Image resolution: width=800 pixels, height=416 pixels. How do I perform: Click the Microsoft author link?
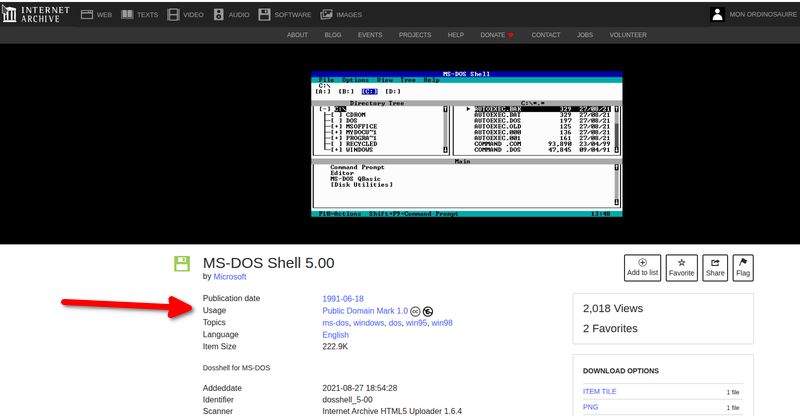click(x=230, y=276)
